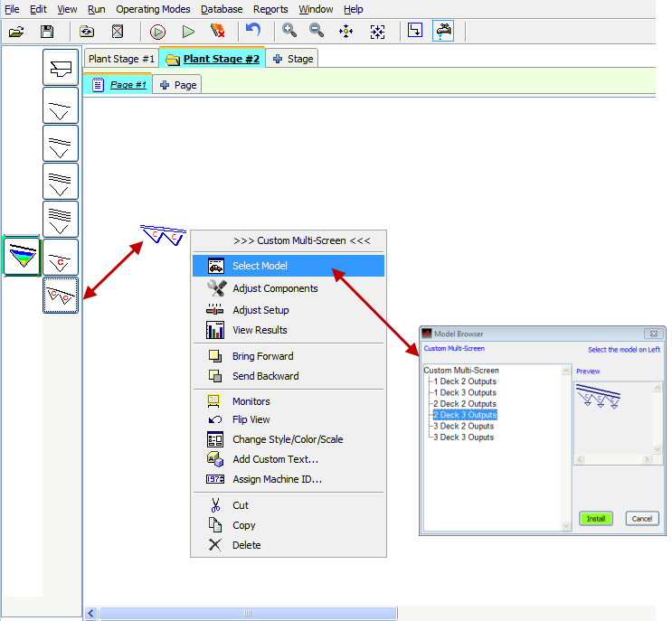Pick the single-deck screen palette icon
Image resolution: width=672 pixels, height=621 pixels.
(61, 106)
